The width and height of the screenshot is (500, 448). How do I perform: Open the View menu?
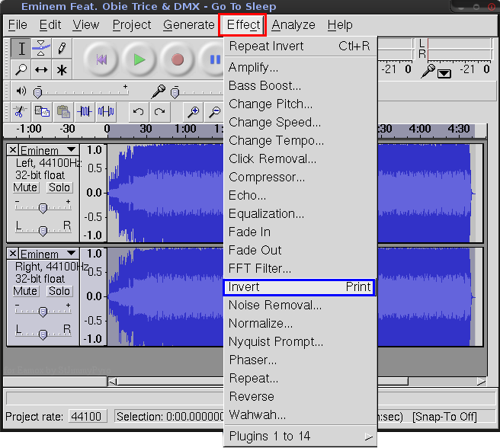[x=86, y=25]
